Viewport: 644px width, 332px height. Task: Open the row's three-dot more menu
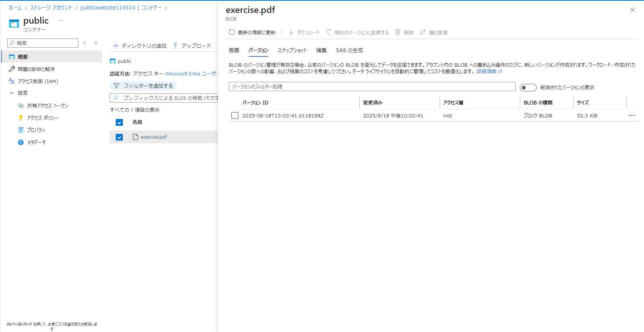pyautogui.click(x=632, y=115)
